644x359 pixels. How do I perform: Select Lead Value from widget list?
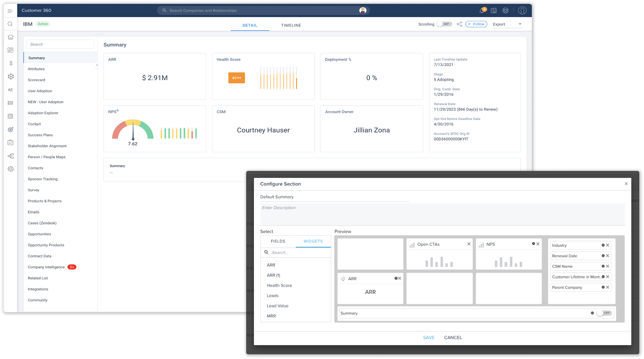pyautogui.click(x=277, y=306)
